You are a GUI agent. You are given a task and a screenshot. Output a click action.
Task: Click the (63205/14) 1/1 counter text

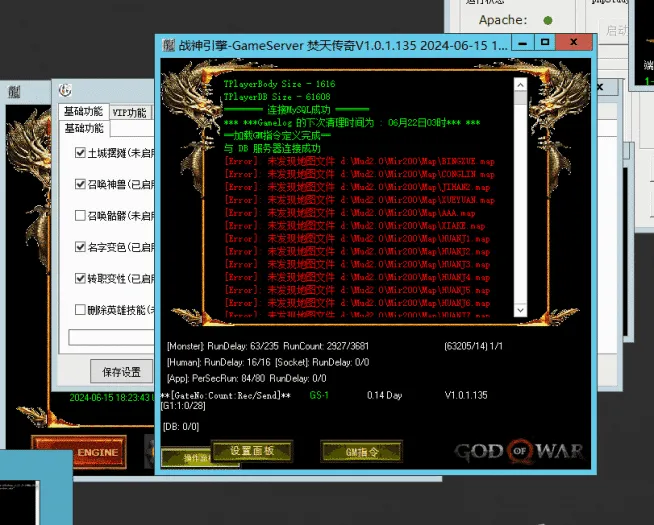(473, 346)
